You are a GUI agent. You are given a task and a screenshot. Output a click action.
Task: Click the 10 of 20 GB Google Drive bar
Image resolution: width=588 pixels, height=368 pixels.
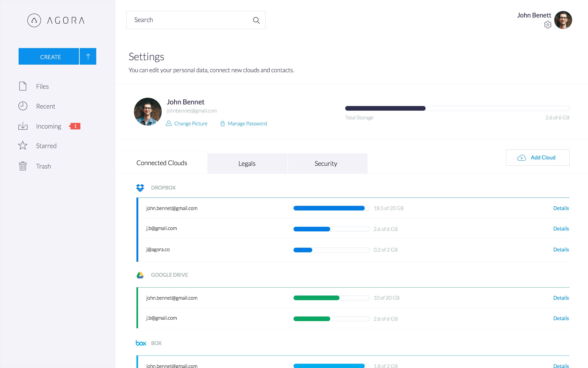[331, 298]
